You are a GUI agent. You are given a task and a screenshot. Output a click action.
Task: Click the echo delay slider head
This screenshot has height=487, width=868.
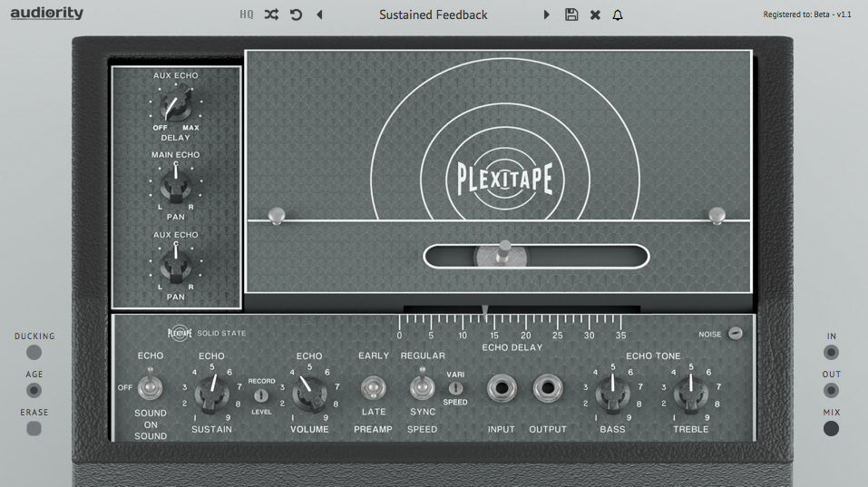[502, 255]
